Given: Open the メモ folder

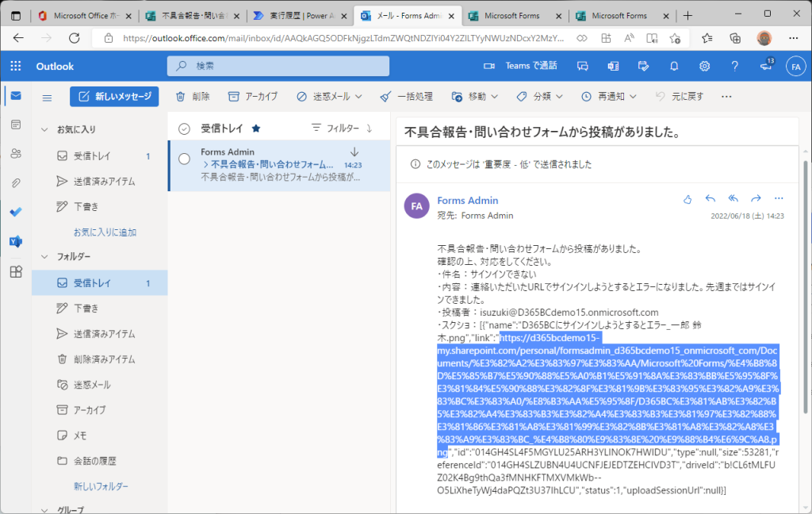Looking at the screenshot, I should [99, 435].
